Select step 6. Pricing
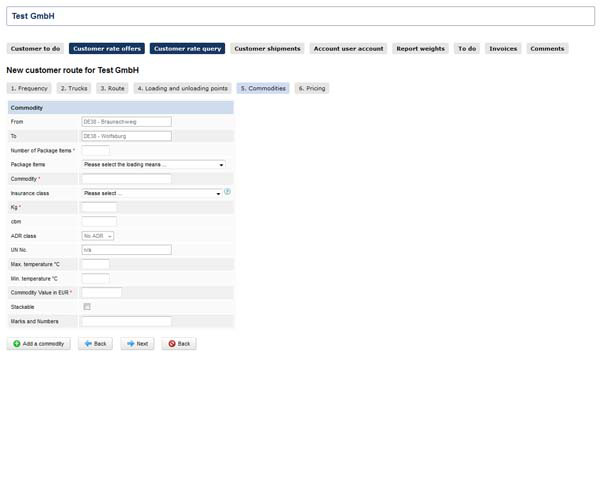 (x=312, y=88)
